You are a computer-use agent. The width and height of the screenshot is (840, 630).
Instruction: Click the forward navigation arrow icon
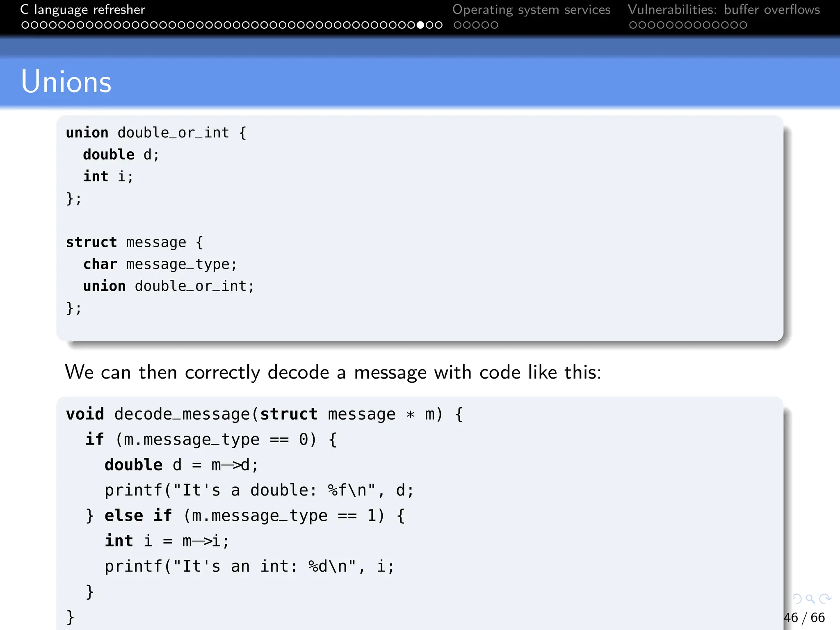[x=825, y=599]
